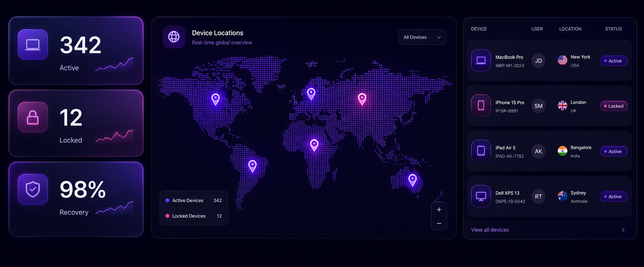Click the New York location text
644x267 pixels.
point(580,57)
